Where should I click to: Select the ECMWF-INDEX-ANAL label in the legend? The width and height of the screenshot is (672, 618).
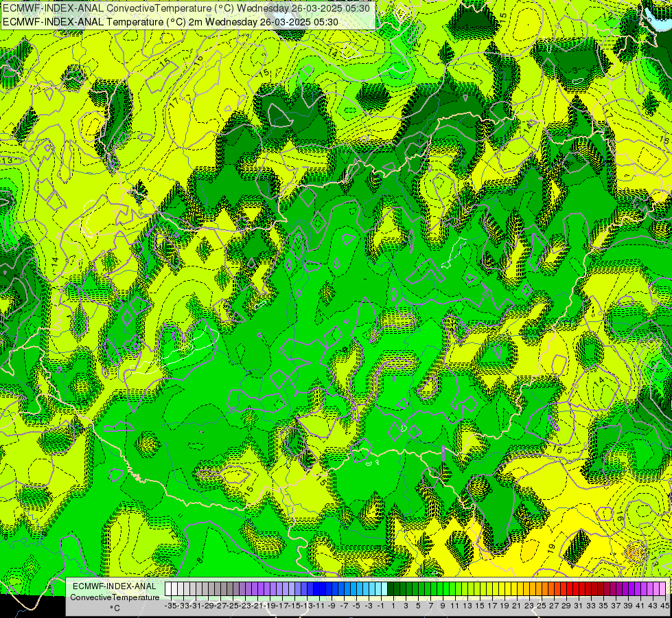[x=115, y=586]
